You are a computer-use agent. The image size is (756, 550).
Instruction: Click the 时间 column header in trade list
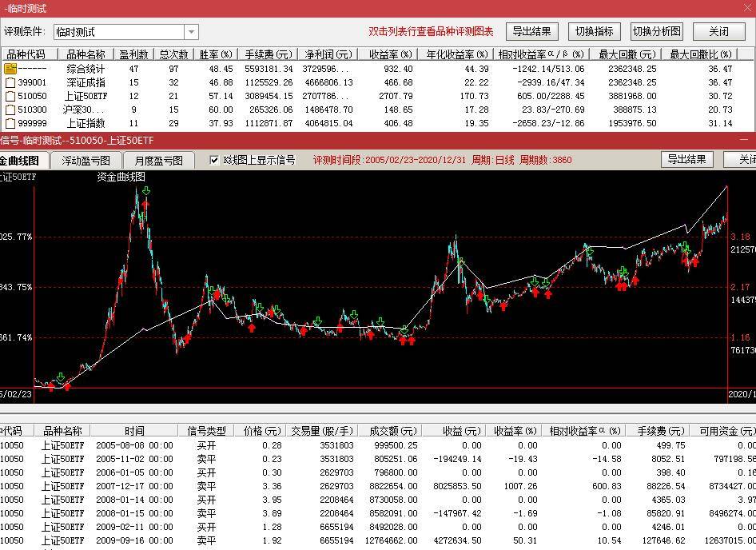(134, 430)
